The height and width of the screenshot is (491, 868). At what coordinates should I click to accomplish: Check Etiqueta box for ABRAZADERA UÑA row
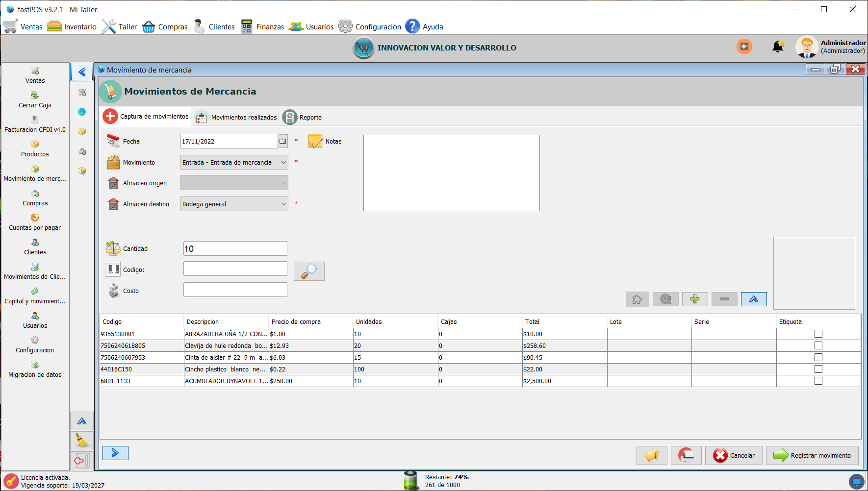click(x=818, y=334)
